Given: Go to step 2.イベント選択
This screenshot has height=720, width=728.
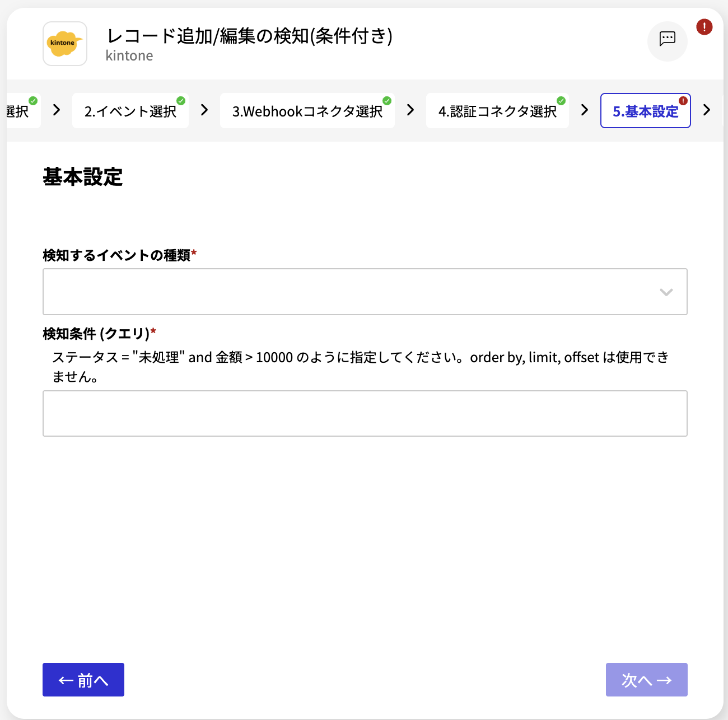Looking at the screenshot, I should point(130,111).
